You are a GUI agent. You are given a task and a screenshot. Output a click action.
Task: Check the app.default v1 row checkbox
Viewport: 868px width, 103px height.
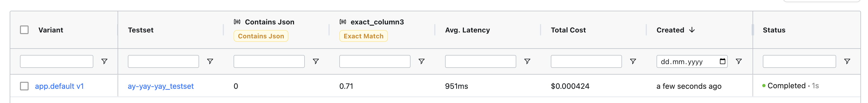point(24,86)
